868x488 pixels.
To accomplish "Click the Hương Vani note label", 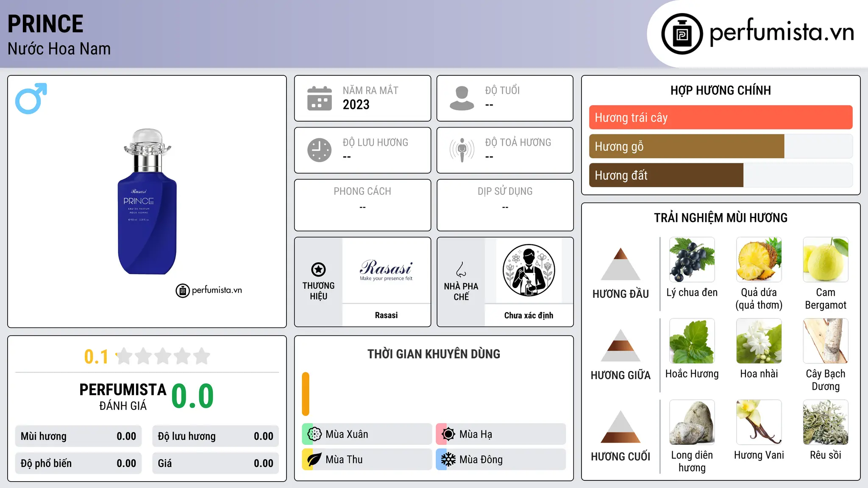I will coord(759,455).
